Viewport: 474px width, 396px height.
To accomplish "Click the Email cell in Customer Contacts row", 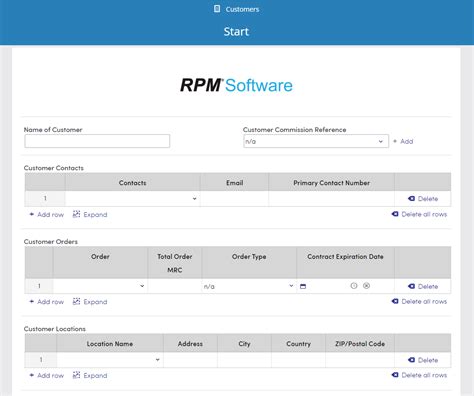I will tap(234, 199).
